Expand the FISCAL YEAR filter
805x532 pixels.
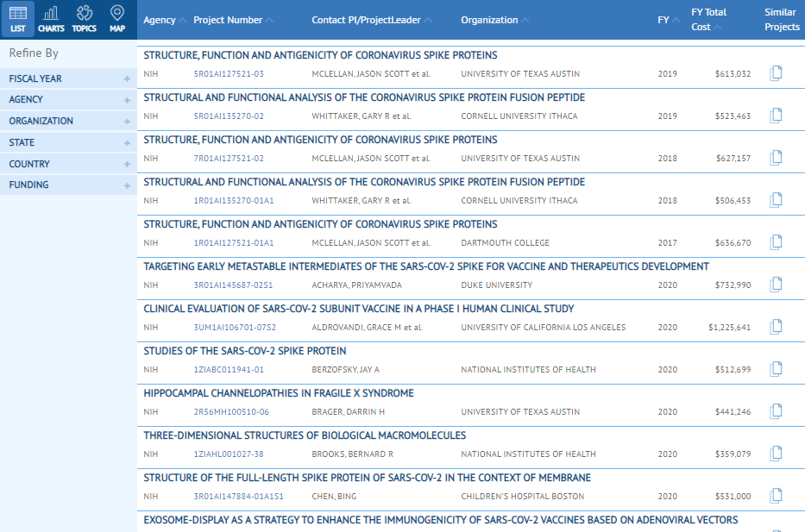point(68,78)
